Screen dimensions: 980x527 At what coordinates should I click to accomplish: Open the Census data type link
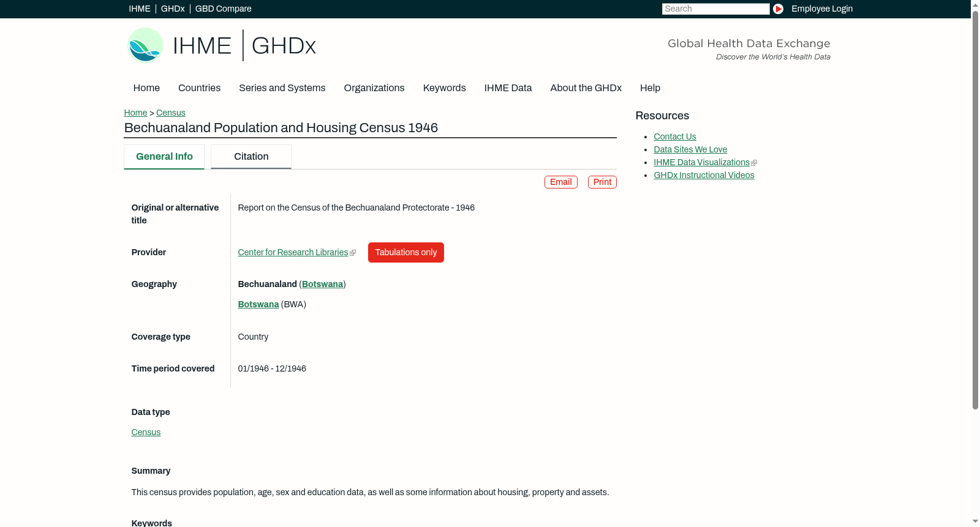coord(146,432)
